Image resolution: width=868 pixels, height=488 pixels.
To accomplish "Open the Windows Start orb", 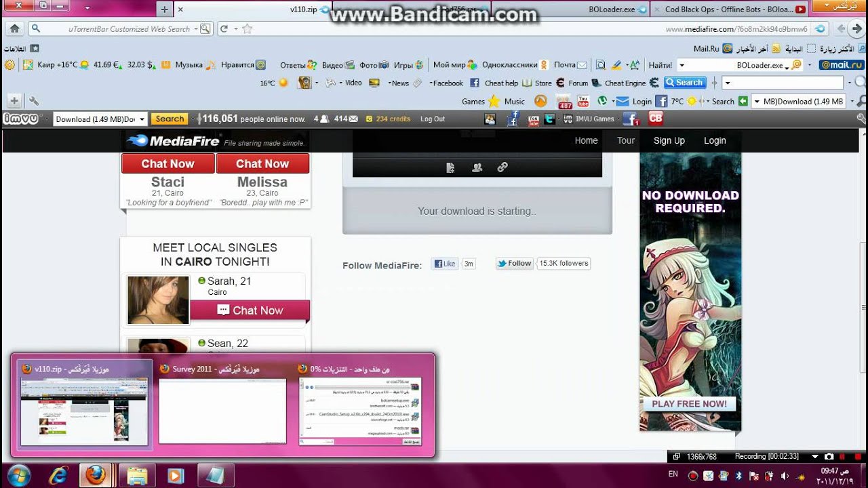I will click(x=18, y=476).
